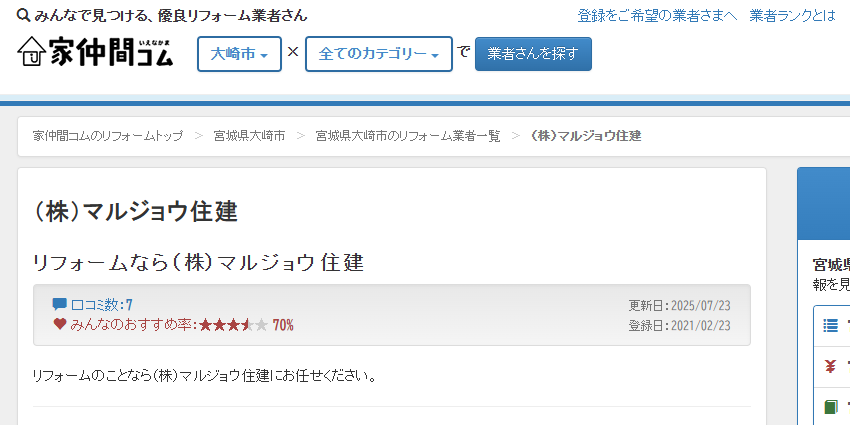This screenshot has height=425, width=850.
Task: Select the 宮城県大崎市 breadcrumb link
Action: point(249,135)
